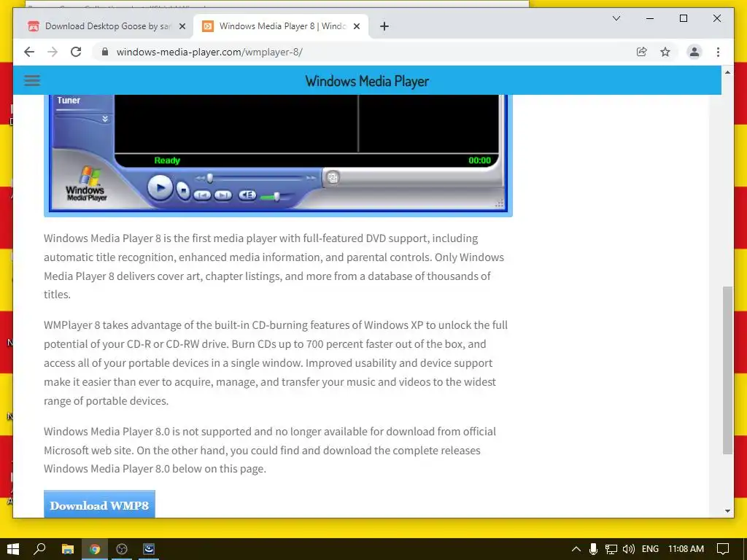Click the address bar URL
The height and width of the screenshot is (560, 747).
tap(209, 52)
